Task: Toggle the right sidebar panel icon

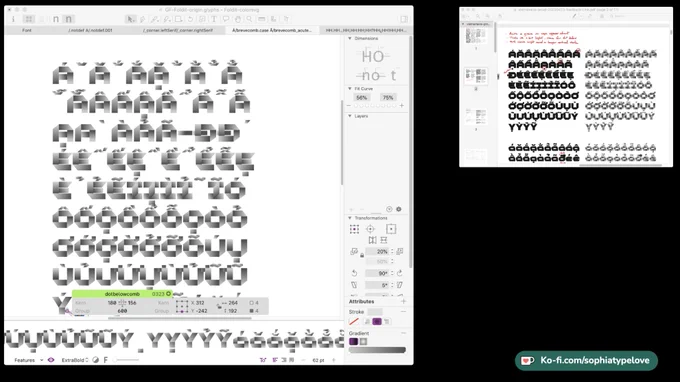Action: (x=404, y=19)
